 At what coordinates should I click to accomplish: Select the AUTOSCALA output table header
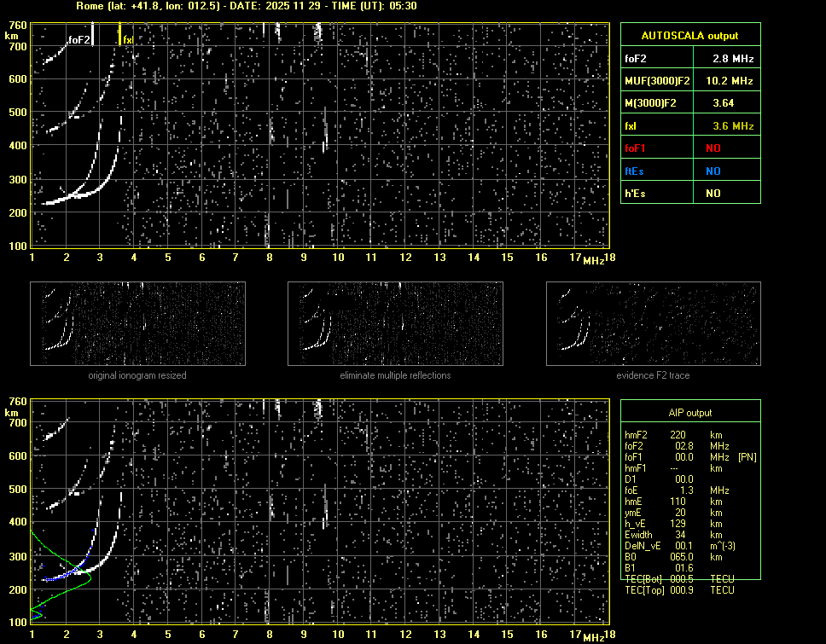coord(689,36)
